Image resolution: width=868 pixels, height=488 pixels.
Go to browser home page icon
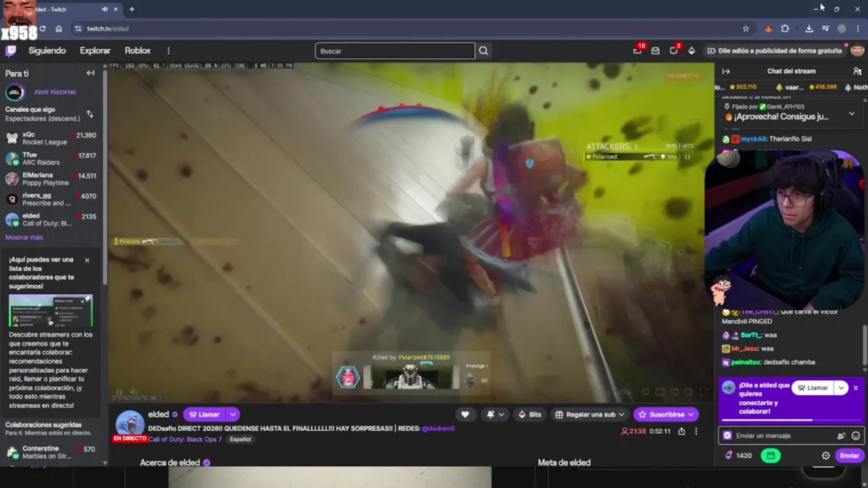point(59,28)
